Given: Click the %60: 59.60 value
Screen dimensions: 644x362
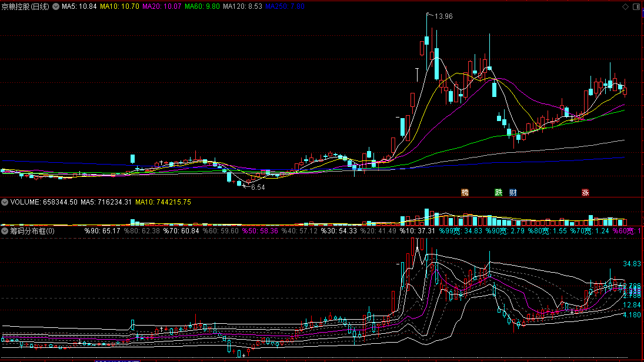Looking at the screenshot, I should coord(221,231).
